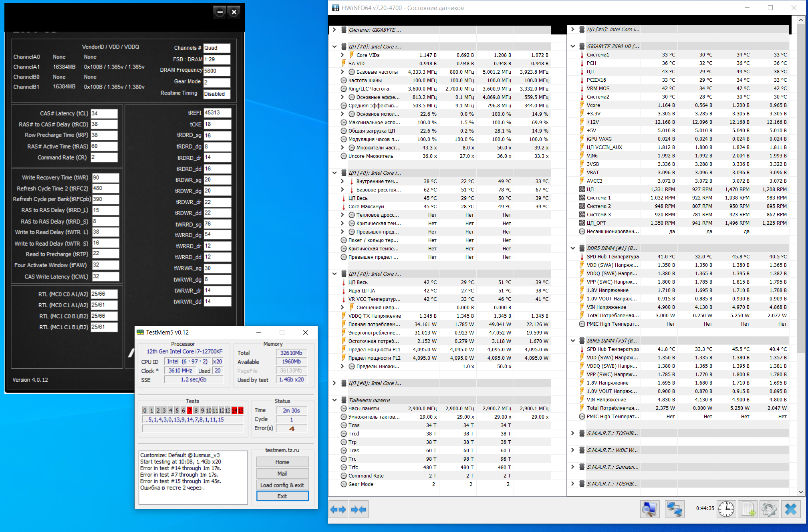Click the remote network computers icon
This screenshot has width=808, height=532.
674,510
